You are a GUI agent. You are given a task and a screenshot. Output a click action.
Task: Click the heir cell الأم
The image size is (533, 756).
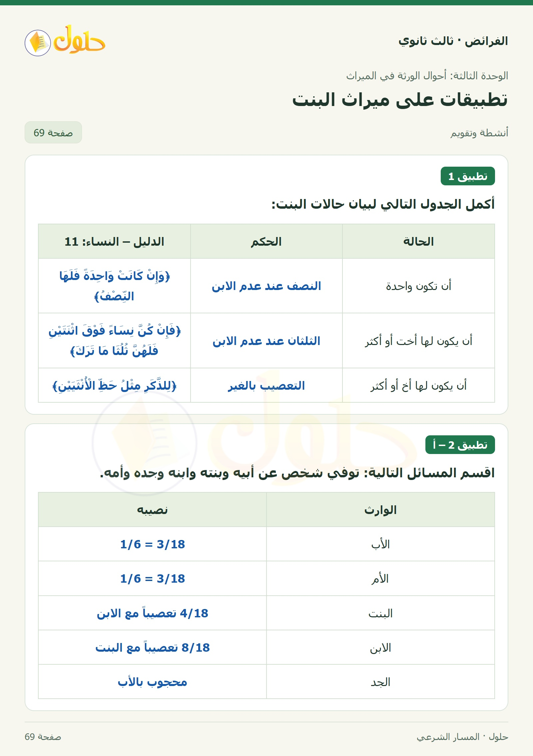[x=380, y=578]
